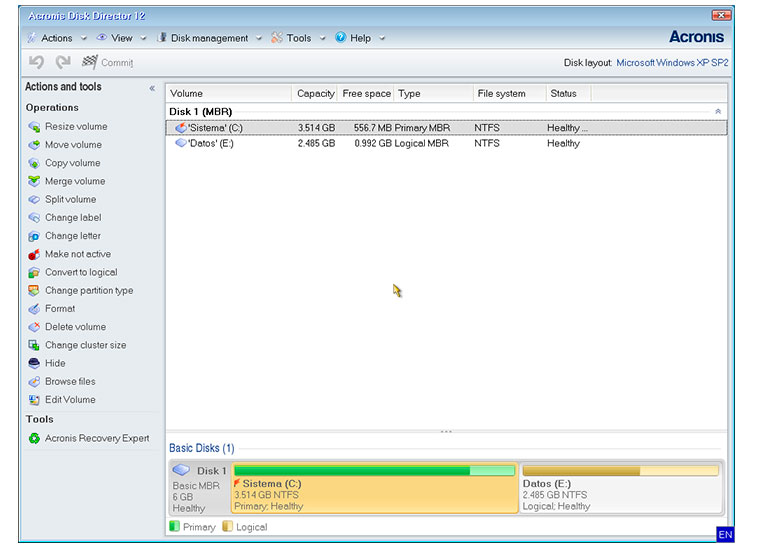Click the EN language indicator
760x548 pixels.
pos(725,534)
